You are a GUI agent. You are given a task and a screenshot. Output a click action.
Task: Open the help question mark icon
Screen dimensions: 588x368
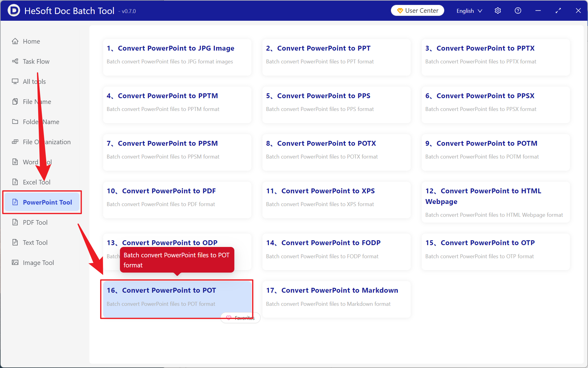click(x=518, y=11)
